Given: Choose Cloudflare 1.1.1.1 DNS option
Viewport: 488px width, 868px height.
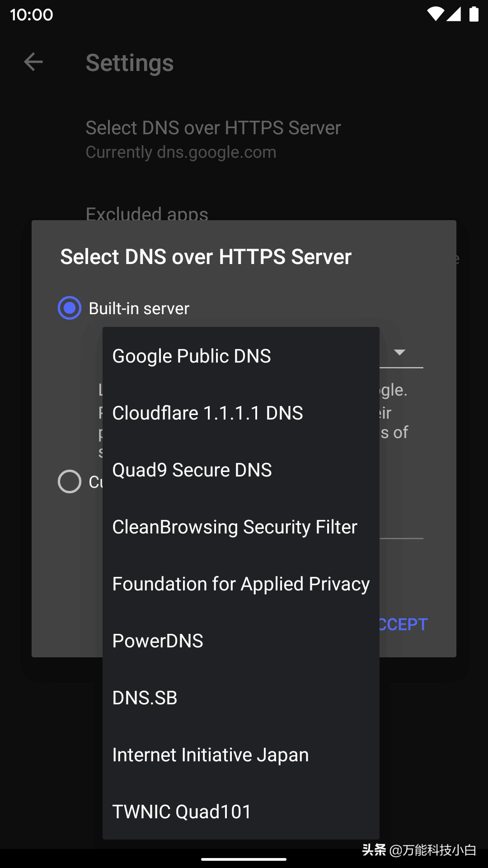Looking at the screenshot, I should [207, 413].
